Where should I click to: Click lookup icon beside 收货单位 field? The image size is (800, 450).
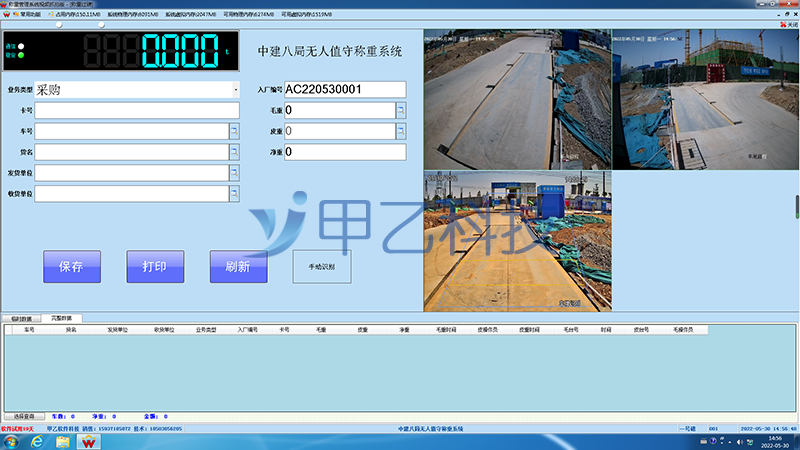tap(234, 194)
